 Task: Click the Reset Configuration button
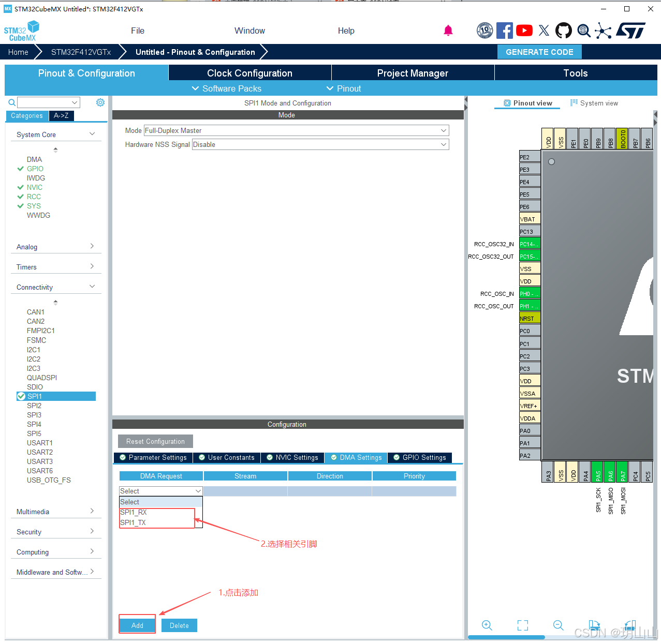tap(155, 441)
